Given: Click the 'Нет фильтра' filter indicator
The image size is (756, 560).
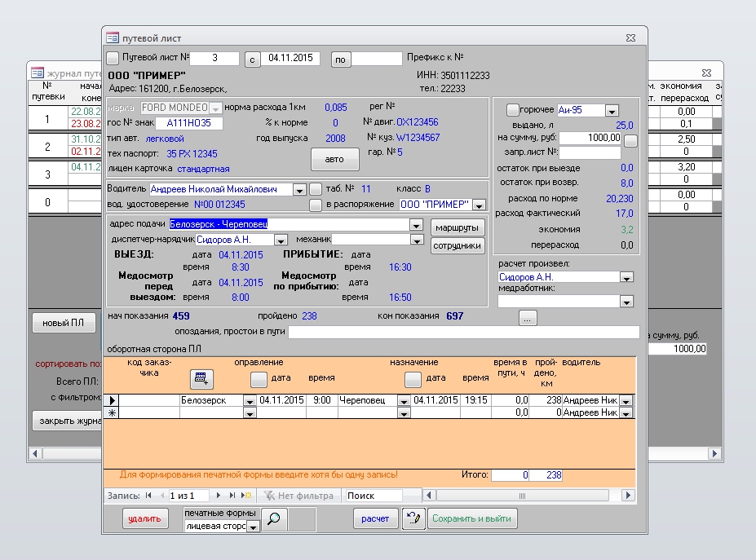Looking at the screenshot, I should pos(298,496).
